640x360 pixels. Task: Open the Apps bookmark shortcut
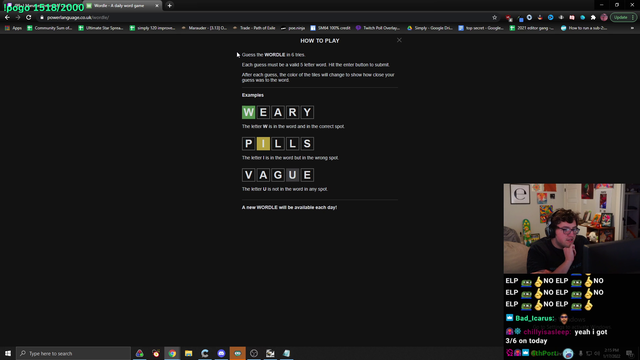(13, 28)
